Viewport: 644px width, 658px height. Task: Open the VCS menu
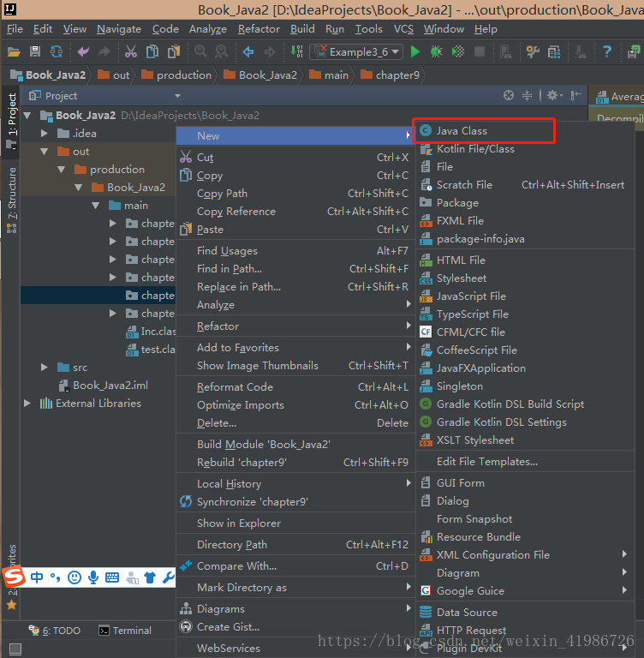[x=403, y=29]
